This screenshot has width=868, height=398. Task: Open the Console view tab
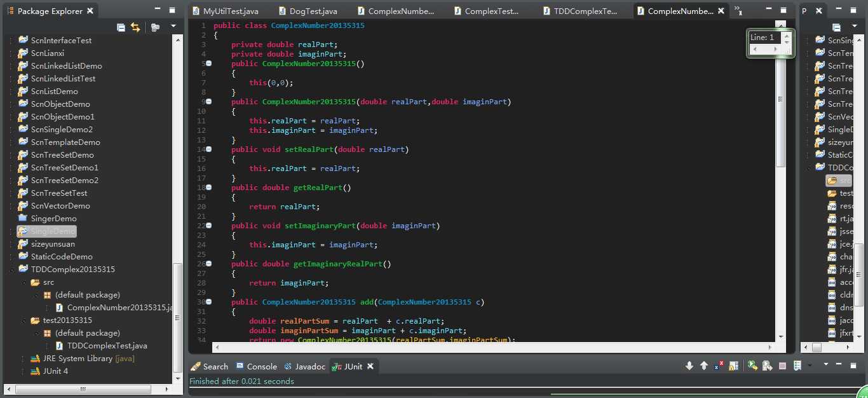point(256,366)
